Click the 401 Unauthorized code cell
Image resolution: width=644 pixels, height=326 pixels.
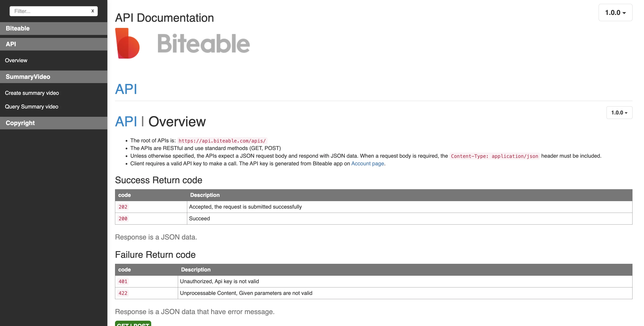pos(123,281)
